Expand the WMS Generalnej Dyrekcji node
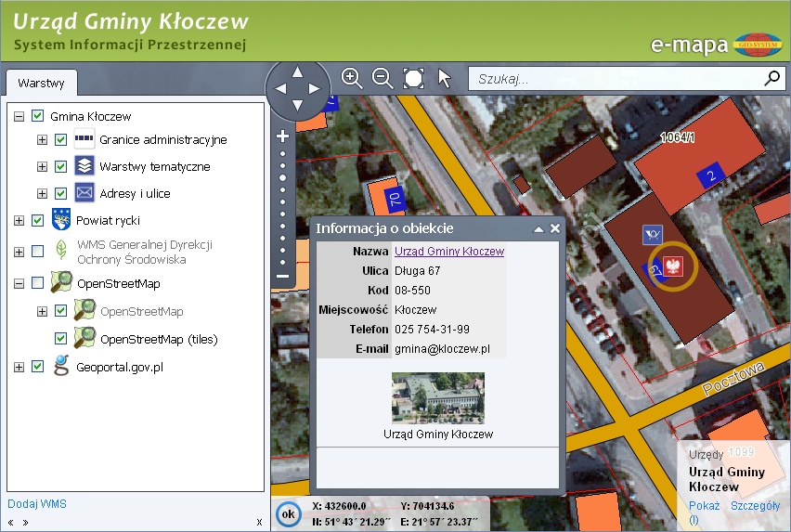The width and height of the screenshot is (791, 532). pos(19,251)
